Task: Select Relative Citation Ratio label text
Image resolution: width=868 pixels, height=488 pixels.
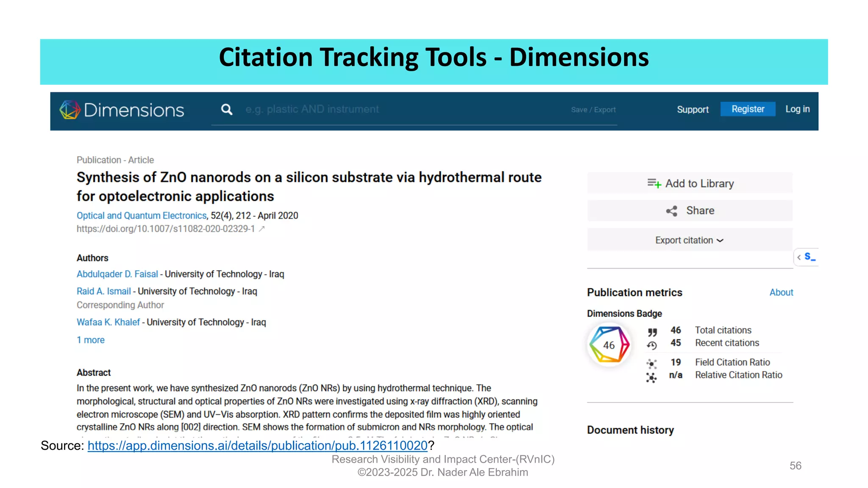Action: pos(738,375)
